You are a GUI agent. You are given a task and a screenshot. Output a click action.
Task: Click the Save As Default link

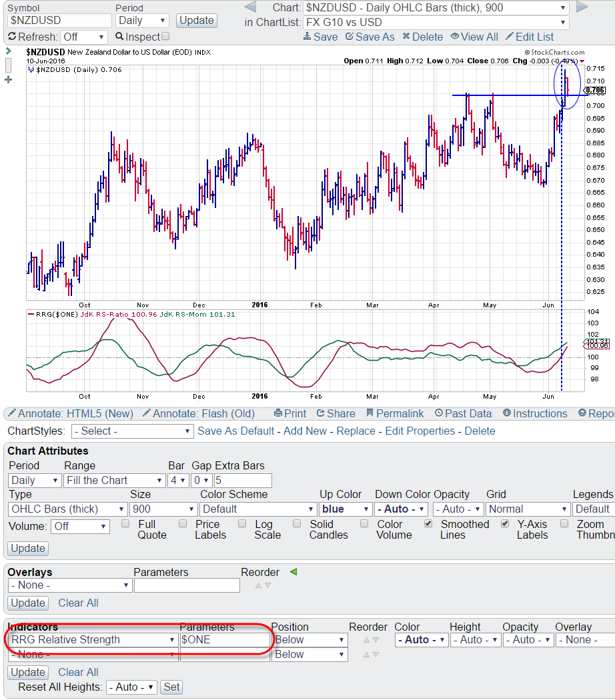tap(236, 431)
